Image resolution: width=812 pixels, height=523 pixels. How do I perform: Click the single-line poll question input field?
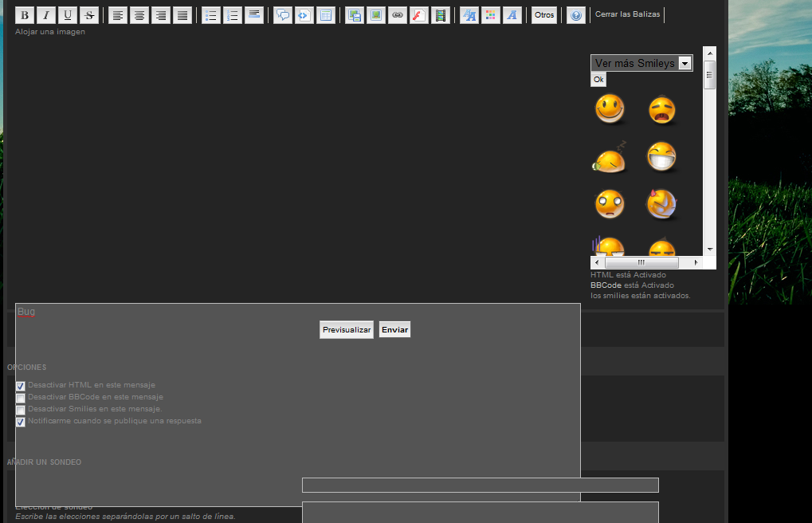point(481,486)
